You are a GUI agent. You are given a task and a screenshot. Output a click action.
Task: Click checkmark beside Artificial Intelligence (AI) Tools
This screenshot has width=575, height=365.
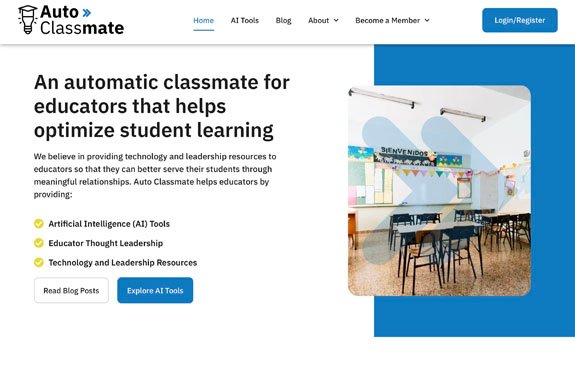pos(39,223)
